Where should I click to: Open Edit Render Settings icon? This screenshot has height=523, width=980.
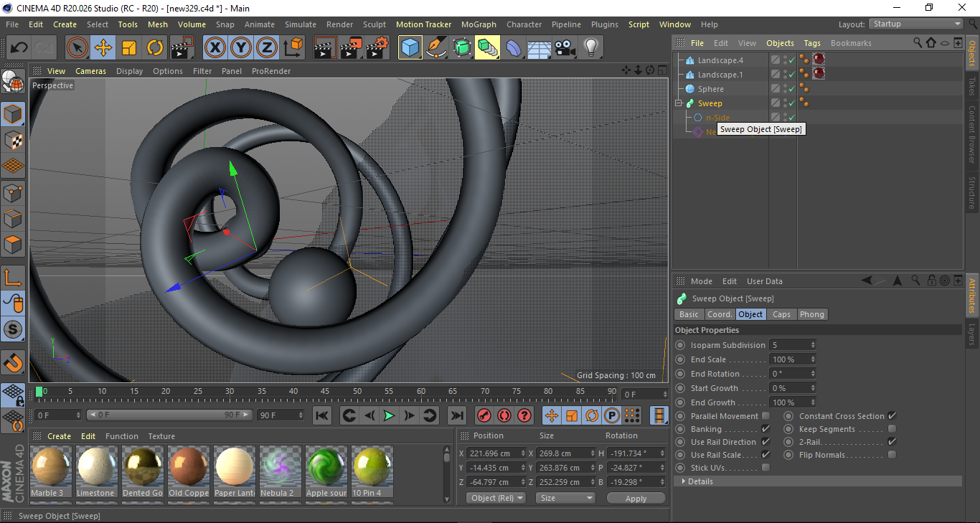tap(377, 48)
